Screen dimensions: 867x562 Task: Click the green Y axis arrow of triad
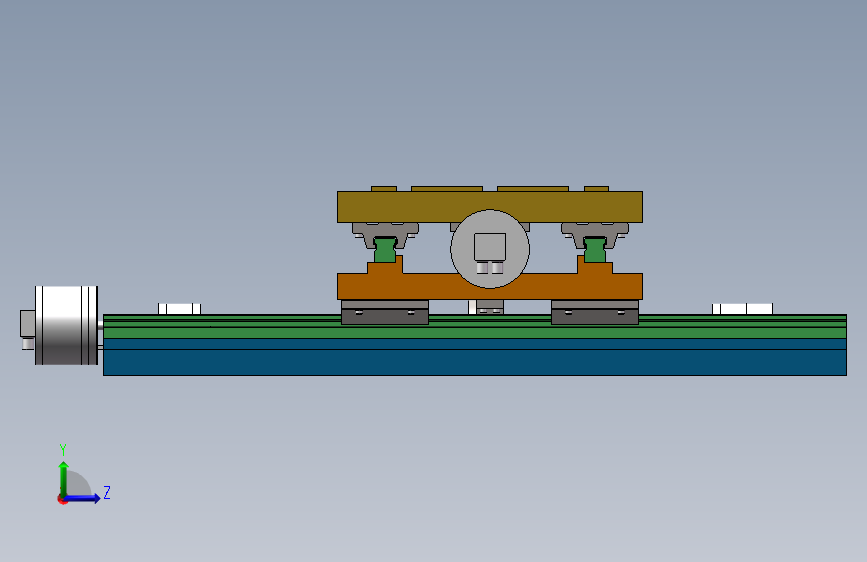tap(63, 478)
